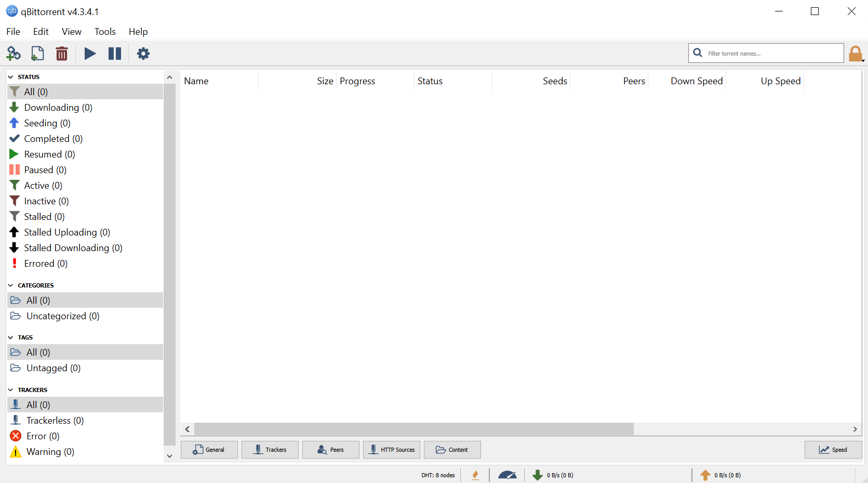Open the Tools menu
The width and height of the screenshot is (868, 483).
105,32
